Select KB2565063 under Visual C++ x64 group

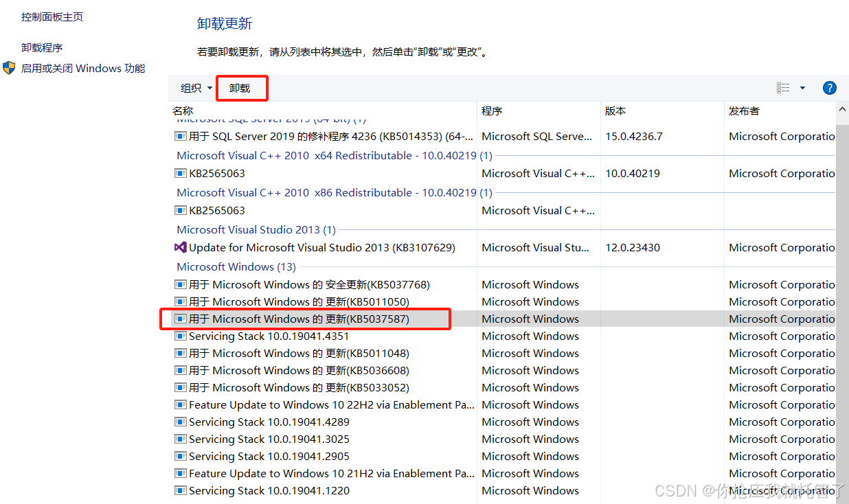(503, 173)
